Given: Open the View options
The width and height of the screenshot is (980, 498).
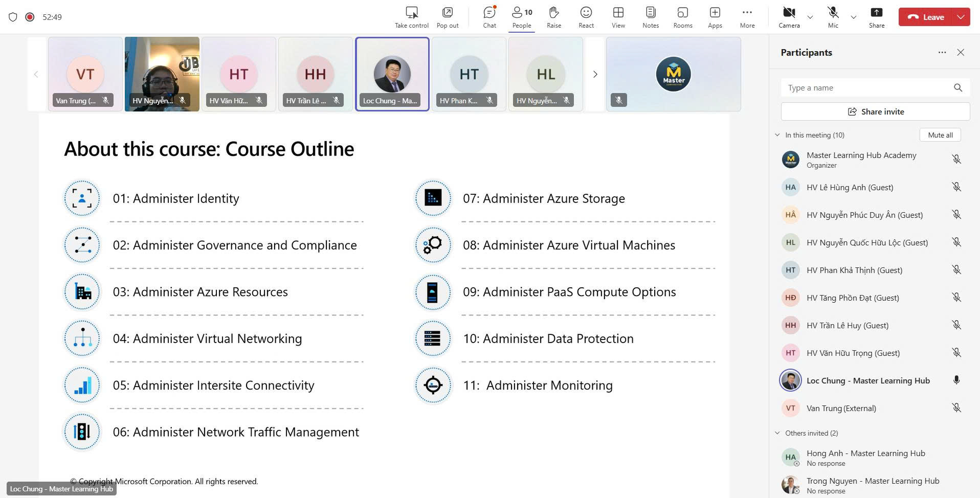Looking at the screenshot, I should click(x=618, y=17).
